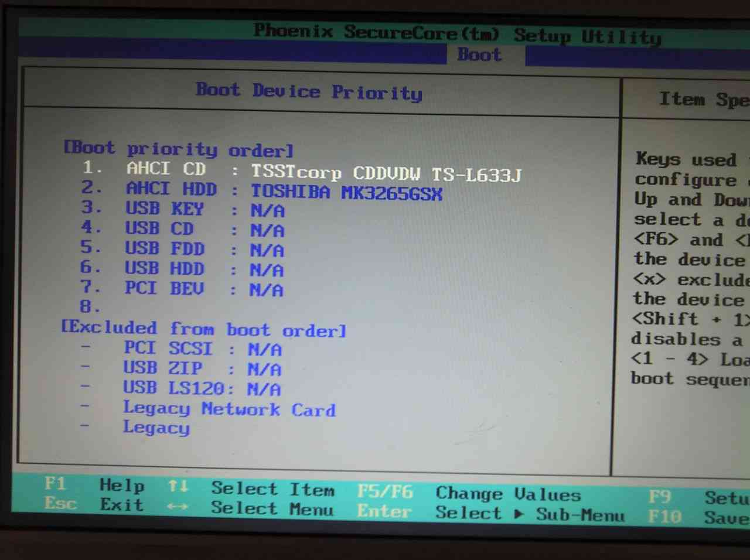Click the F9 Setup defaults hint

click(x=699, y=497)
